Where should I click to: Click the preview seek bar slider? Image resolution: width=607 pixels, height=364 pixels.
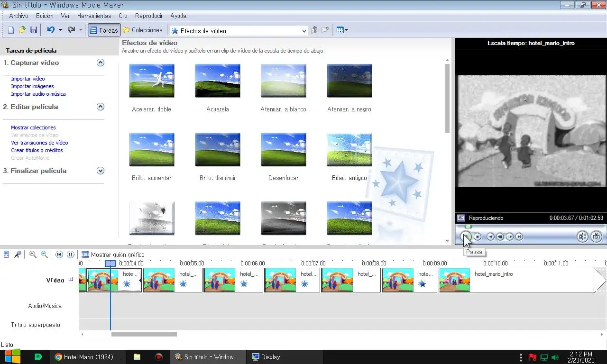469,227
